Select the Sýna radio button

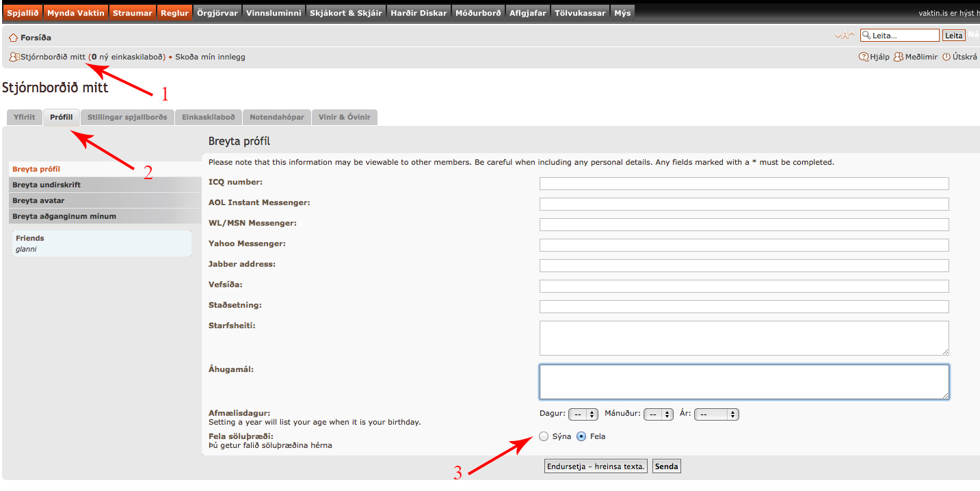pyautogui.click(x=544, y=436)
